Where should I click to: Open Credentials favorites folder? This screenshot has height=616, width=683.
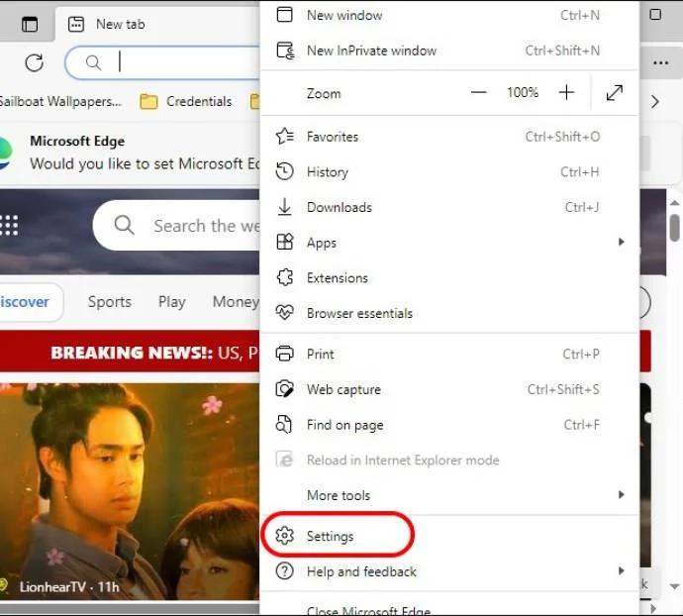[x=186, y=102]
